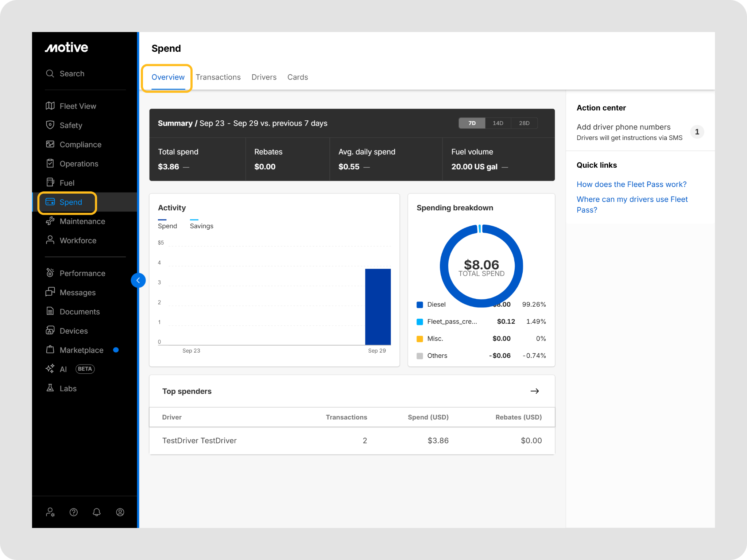Click the Diesel blue legend swatch
Screen dimensions: 747x560
420,305
